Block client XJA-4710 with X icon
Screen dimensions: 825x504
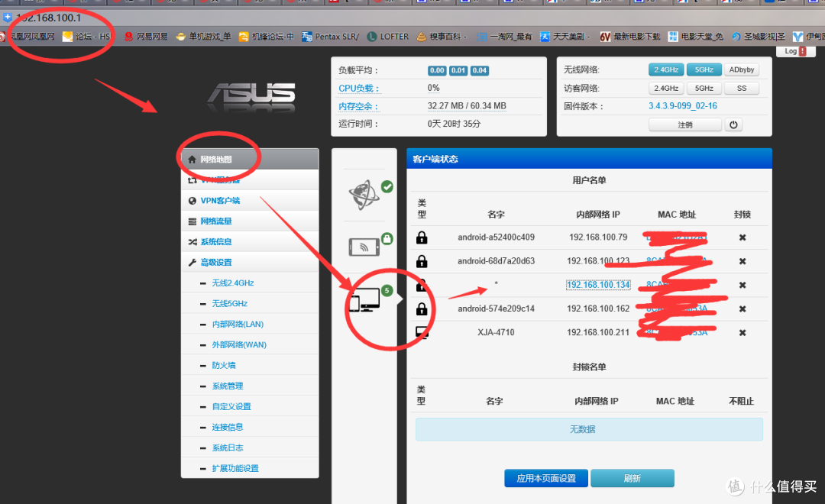pyautogui.click(x=742, y=332)
